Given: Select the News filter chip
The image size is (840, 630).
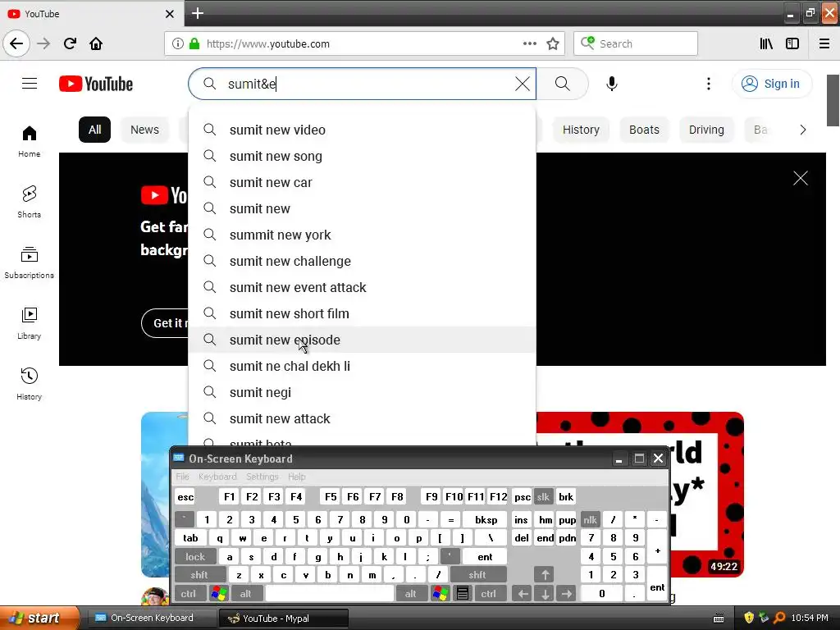Looking at the screenshot, I should [144, 130].
